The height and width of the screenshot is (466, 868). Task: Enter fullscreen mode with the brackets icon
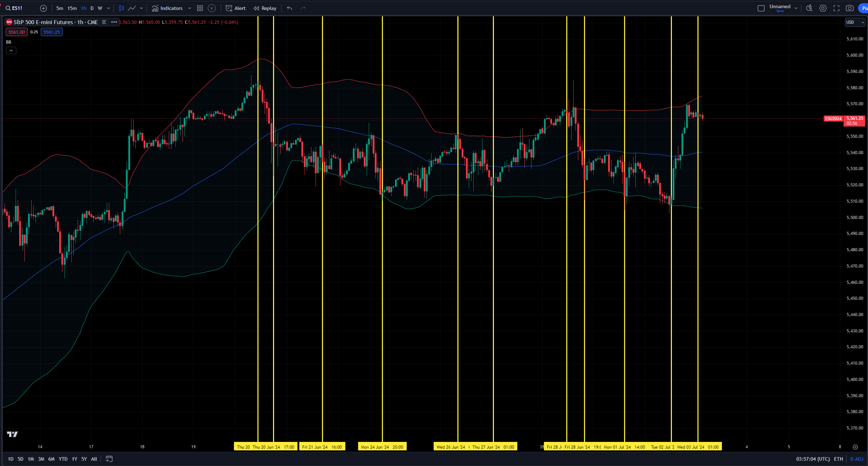(x=836, y=8)
